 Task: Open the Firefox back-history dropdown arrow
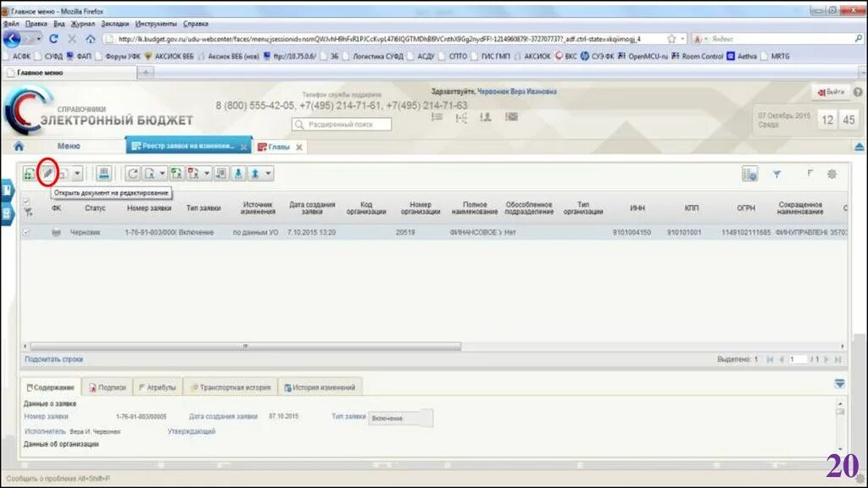point(38,39)
